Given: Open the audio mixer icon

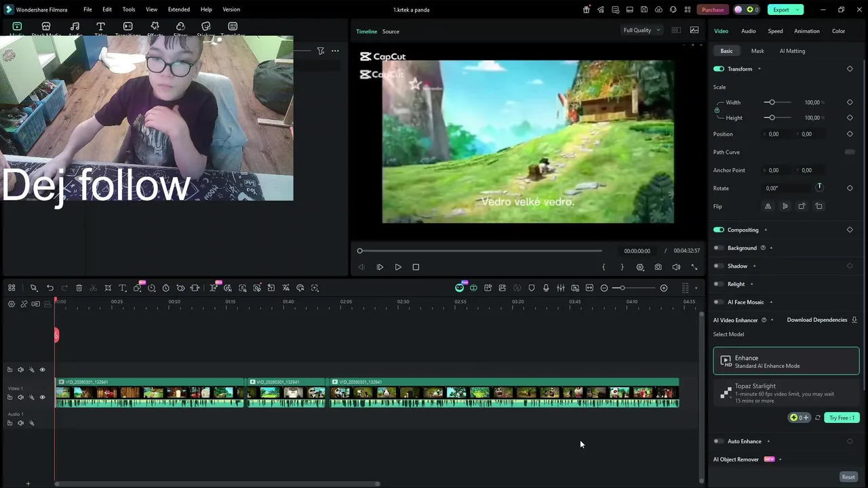Looking at the screenshot, I should (561, 288).
